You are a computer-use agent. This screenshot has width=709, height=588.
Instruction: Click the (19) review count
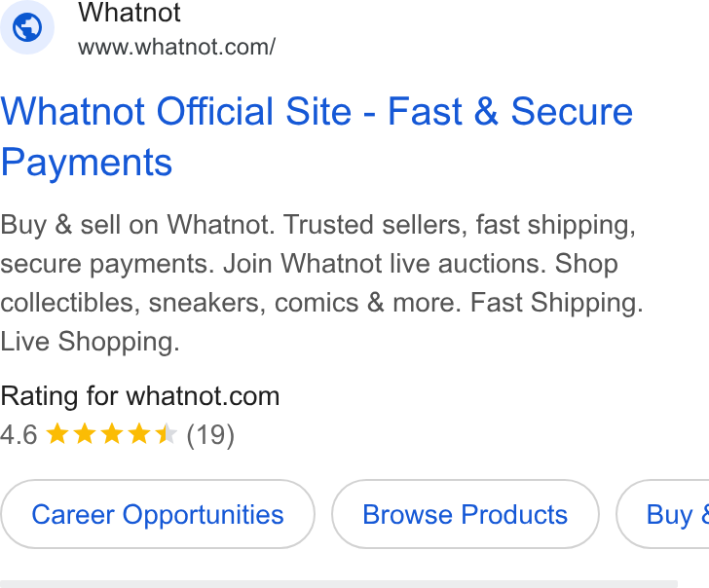tap(210, 436)
